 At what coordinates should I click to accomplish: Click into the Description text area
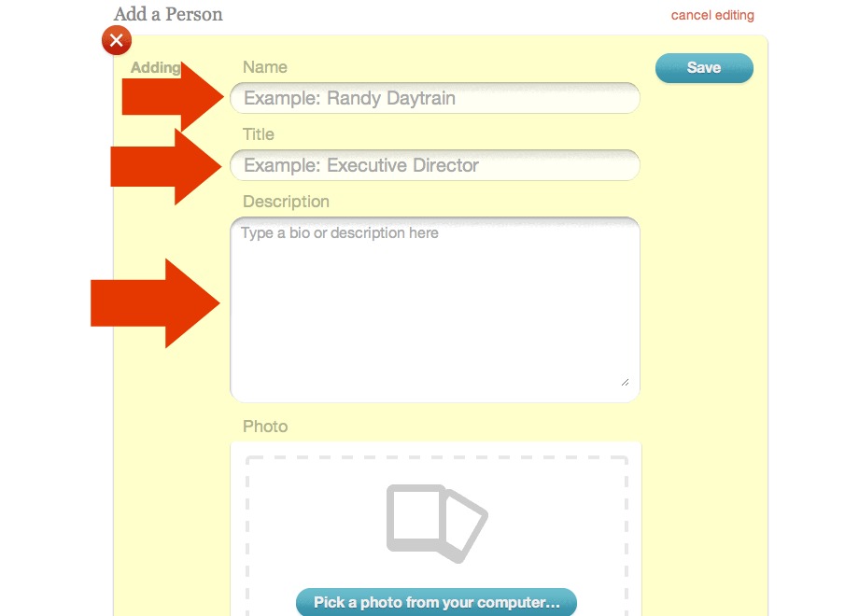(x=435, y=309)
